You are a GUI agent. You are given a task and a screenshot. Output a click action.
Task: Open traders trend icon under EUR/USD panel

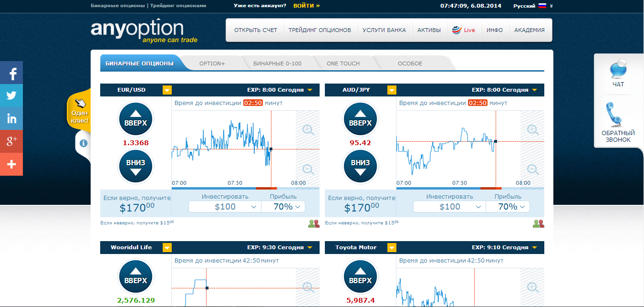313,223
